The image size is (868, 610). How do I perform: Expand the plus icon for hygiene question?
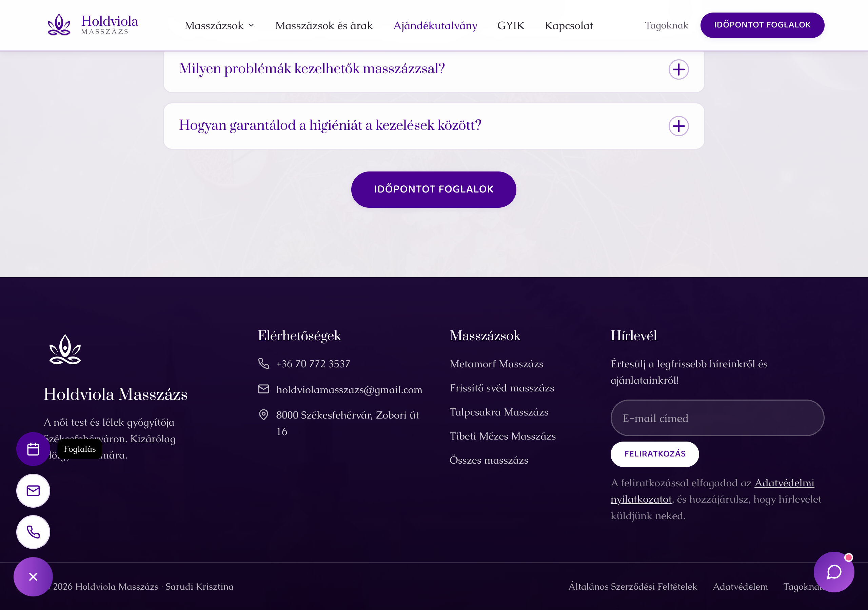tap(678, 126)
